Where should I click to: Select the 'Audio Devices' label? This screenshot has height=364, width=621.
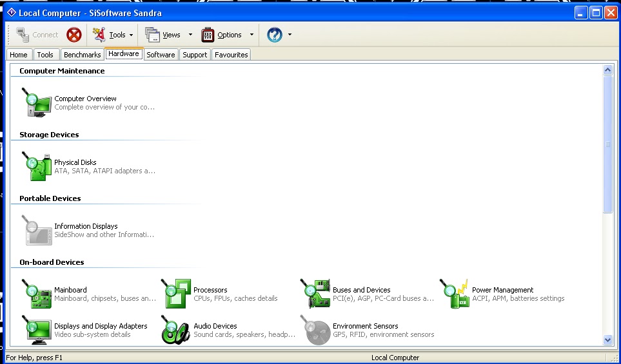click(215, 325)
